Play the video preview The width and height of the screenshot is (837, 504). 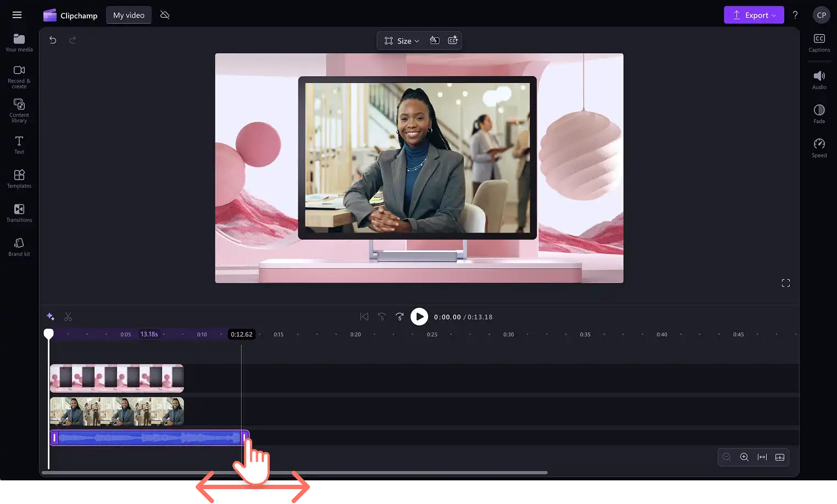(419, 317)
